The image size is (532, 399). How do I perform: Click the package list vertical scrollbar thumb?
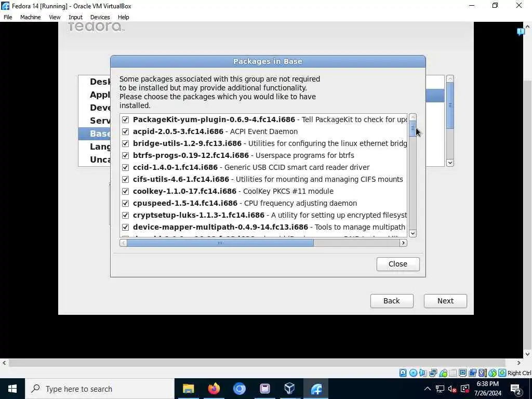413,129
